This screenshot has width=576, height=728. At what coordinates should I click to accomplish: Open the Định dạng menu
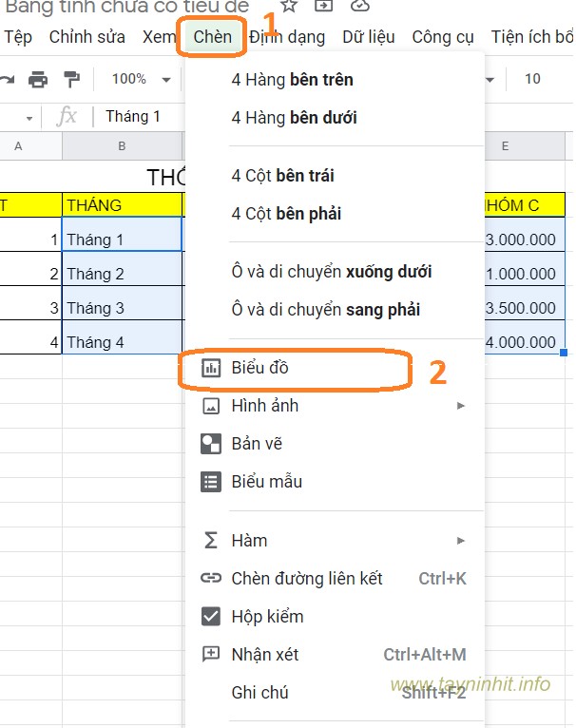pos(287,37)
